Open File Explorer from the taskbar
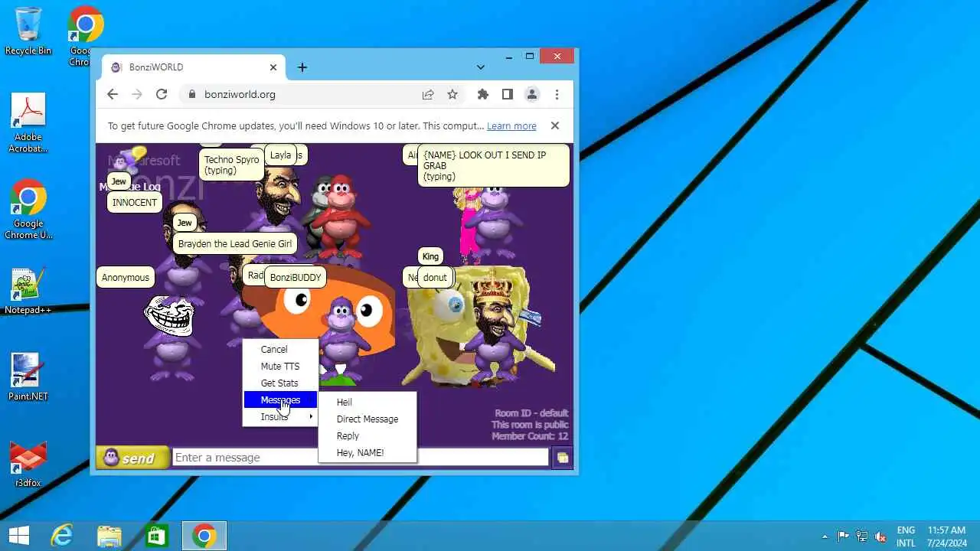The height and width of the screenshot is (551, 980). coord(109,536)
